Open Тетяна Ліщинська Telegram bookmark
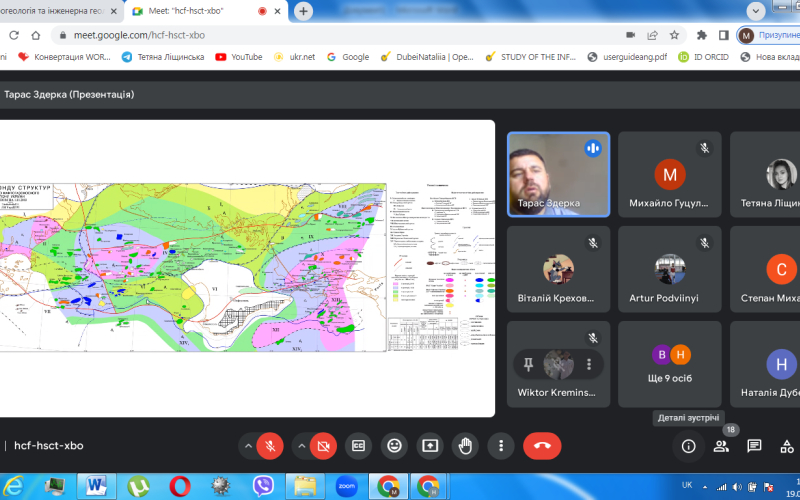This screenshot has width=800, height=500. 163,57
